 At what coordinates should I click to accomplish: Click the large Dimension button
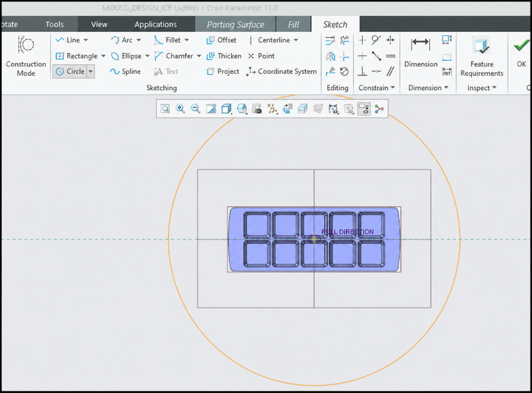pos(421,52)
